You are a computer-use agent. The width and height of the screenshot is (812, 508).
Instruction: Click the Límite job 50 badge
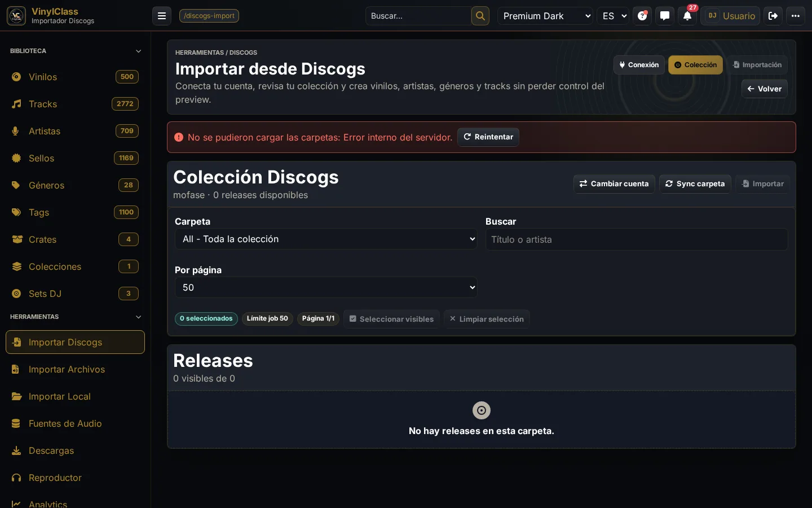tap(267, 319)
